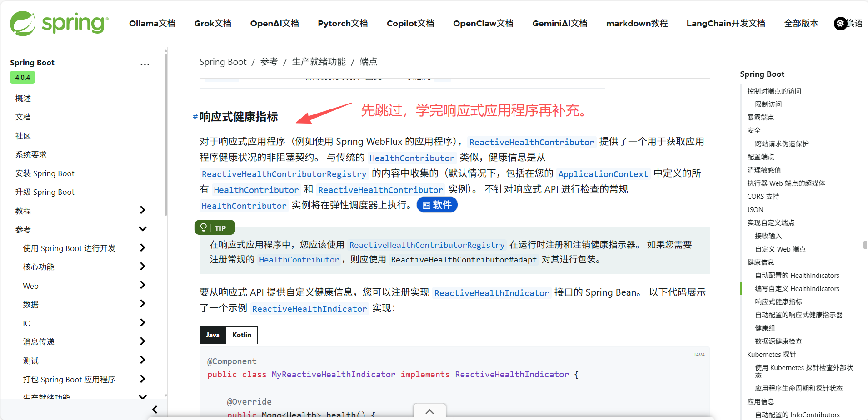
Task: Expand the IO section
Action: point(143,322)
